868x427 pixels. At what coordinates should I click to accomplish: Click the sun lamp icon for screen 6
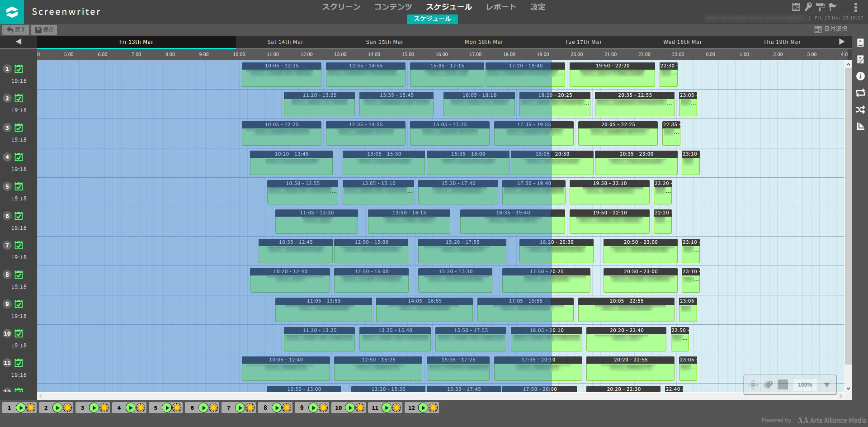(x=214, y=408)
